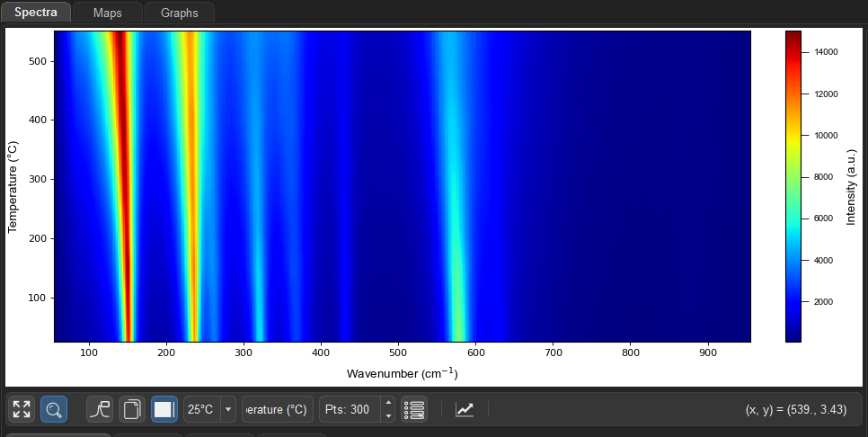
Task: Click the intensity colorbar gradient
Action: coord(793,187)
